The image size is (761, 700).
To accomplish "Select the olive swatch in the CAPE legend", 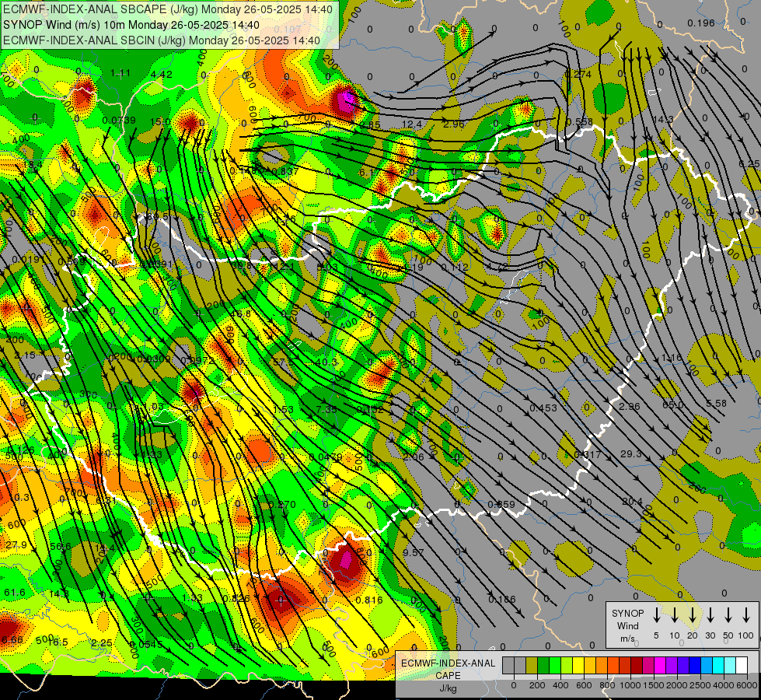I will (x=532, y=666).
